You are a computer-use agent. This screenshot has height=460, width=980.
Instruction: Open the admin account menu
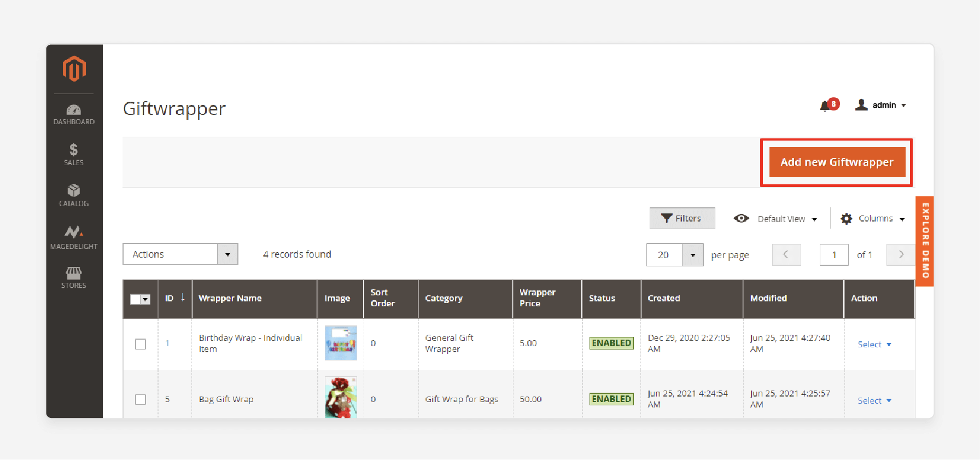click(880, 105)
